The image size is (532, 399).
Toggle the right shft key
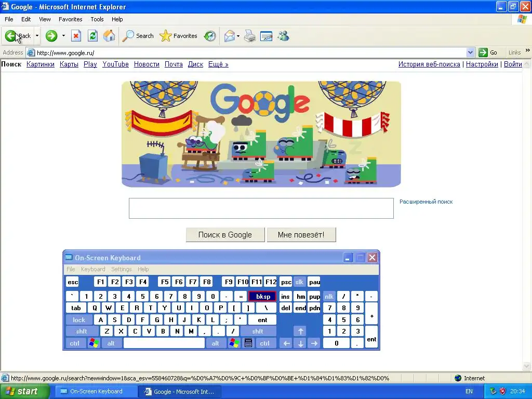click(x=258, y=331)
